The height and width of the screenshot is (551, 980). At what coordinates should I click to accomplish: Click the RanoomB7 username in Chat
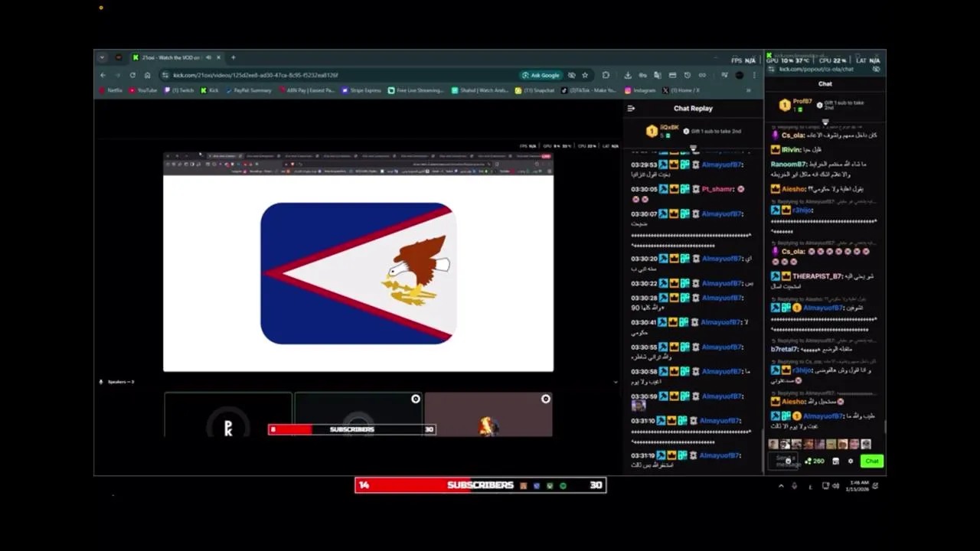click(x=788, y=164)
